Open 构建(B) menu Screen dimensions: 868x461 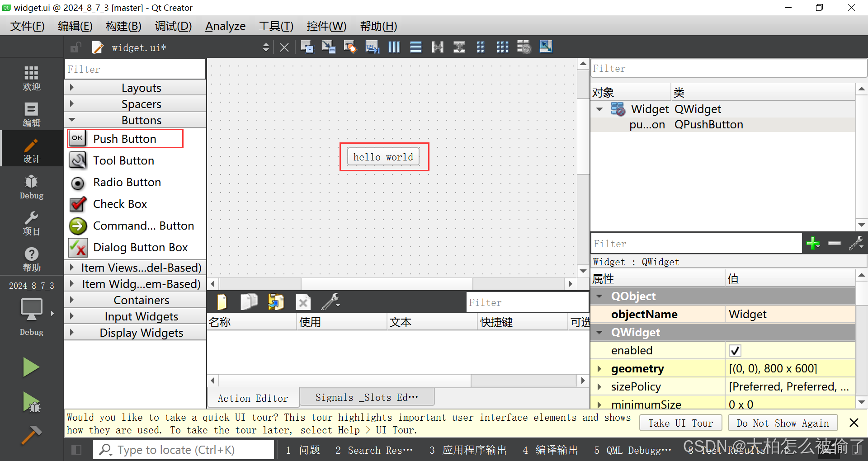pyautogui.click(x=123, y=26)
